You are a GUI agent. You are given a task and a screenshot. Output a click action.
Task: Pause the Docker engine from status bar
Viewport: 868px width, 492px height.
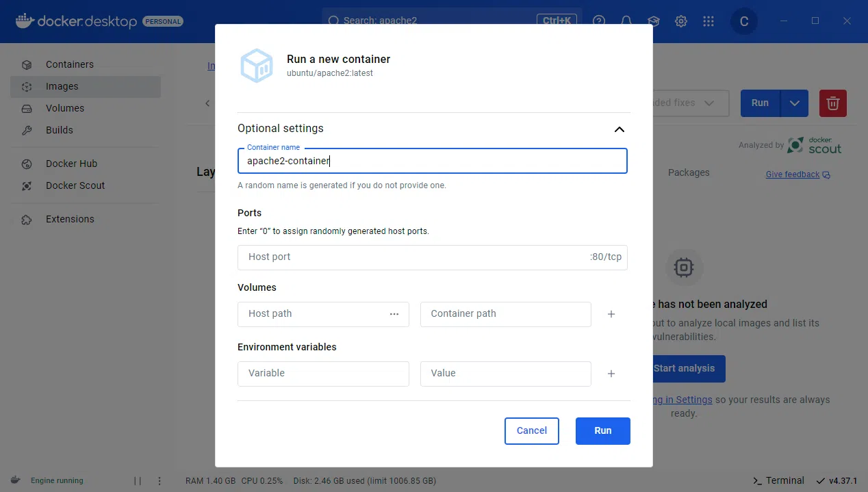coord(137,481)
